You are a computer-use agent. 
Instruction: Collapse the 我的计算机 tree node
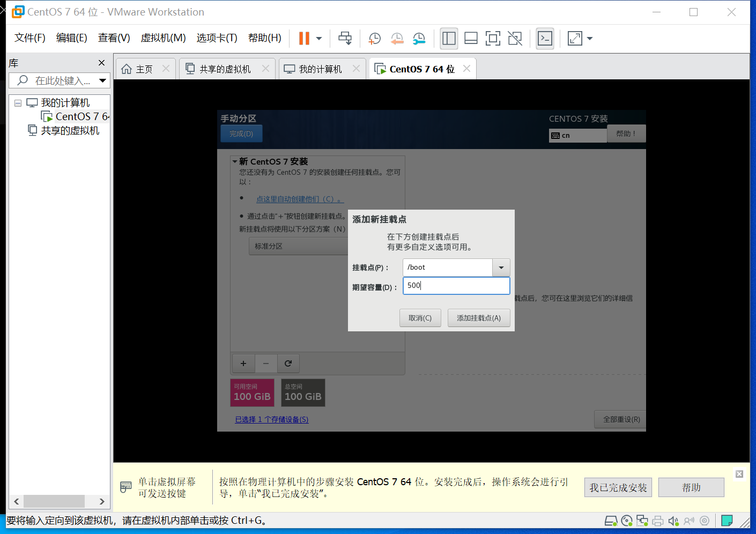pyautogui.click(x=18, y=102)
